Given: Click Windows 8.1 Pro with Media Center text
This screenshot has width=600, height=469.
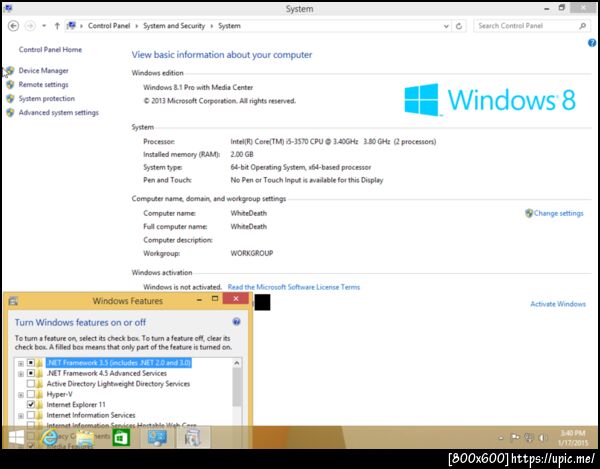Looking at the screenshot, I should [198, 88].
